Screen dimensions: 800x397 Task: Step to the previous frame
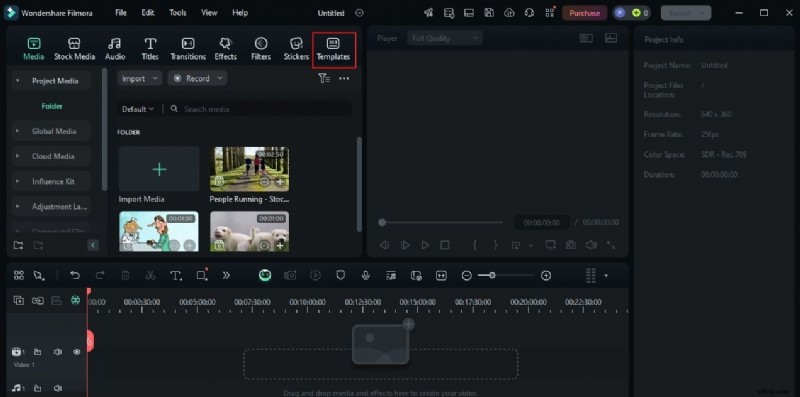(384, 245)
